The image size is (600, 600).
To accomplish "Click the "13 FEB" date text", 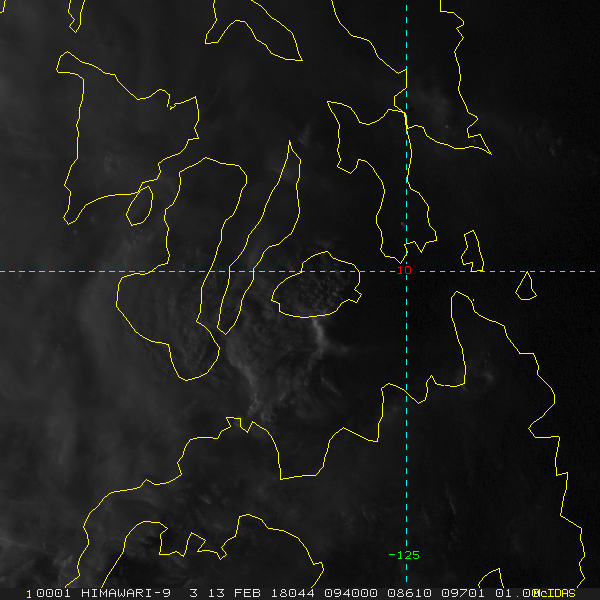I will 234,593.
